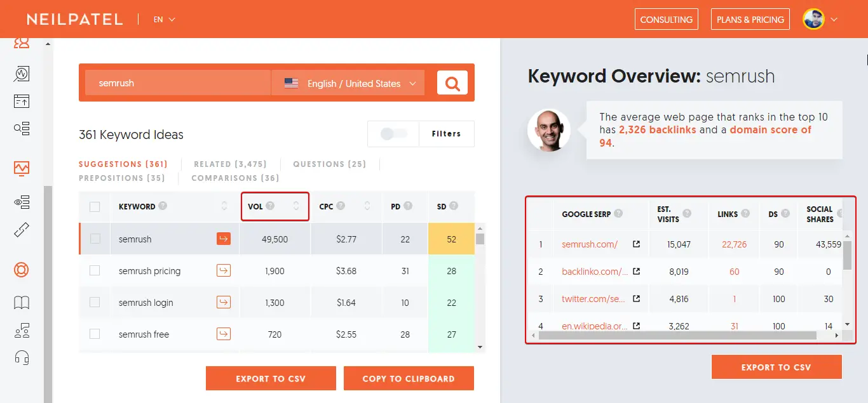Viewport: 868px width, 403px height.
Task: Click the help icon next to VOL
Action: [270, 206]
